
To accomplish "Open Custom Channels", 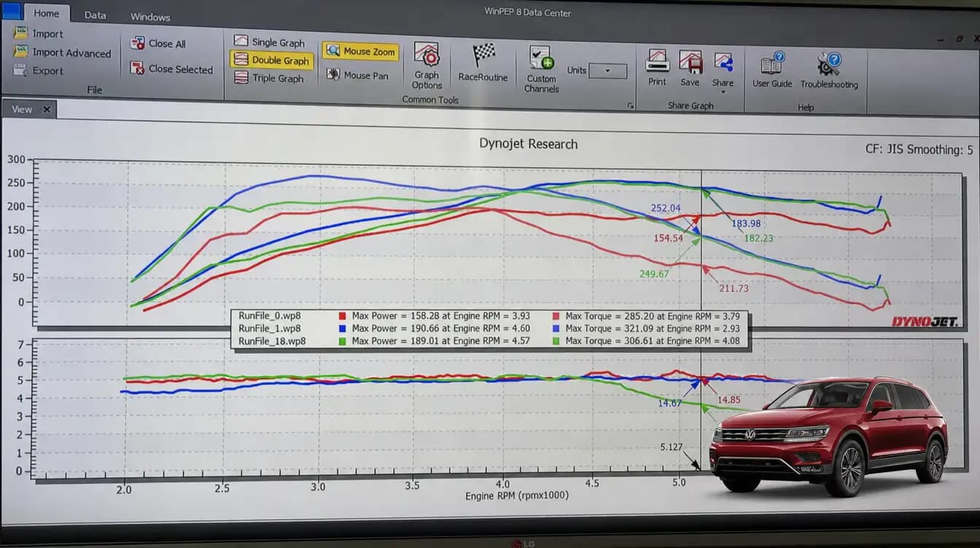I will 541,69.
